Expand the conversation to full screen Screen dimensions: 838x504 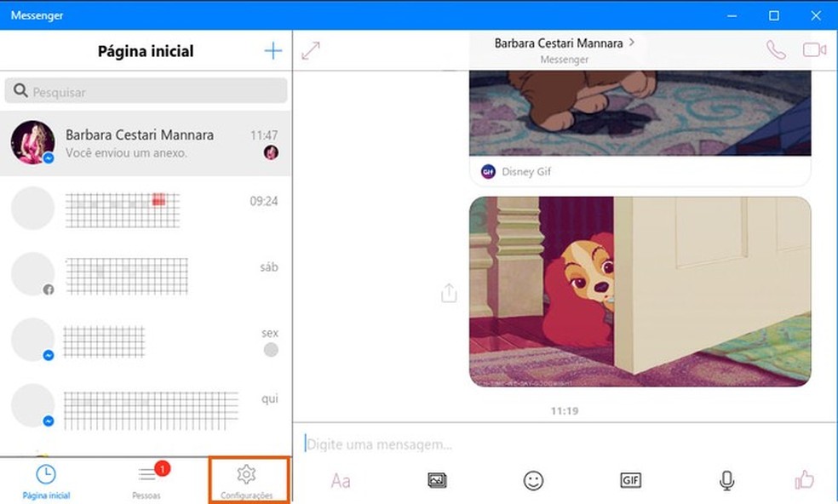tap(311, 50)
